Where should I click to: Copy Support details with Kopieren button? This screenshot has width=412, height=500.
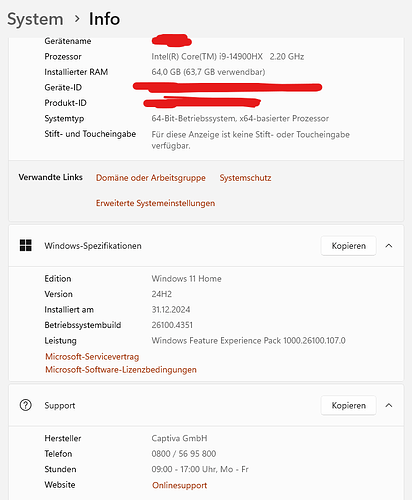[x=349, y=405]
